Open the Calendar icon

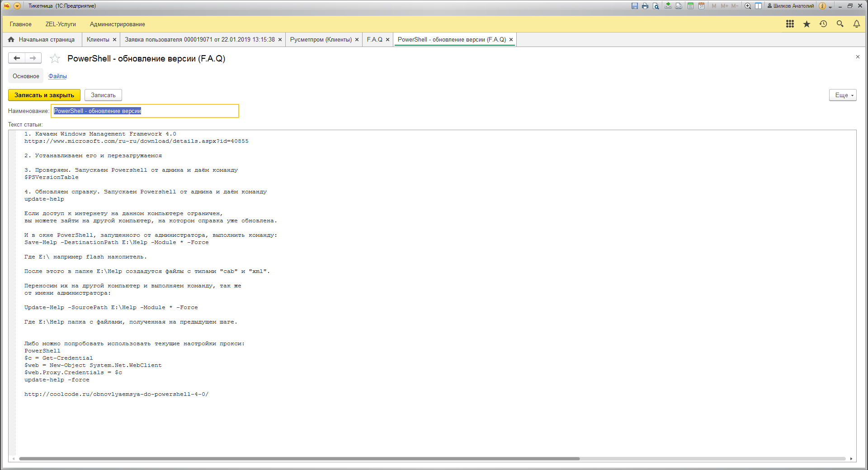tap(701, 6)
